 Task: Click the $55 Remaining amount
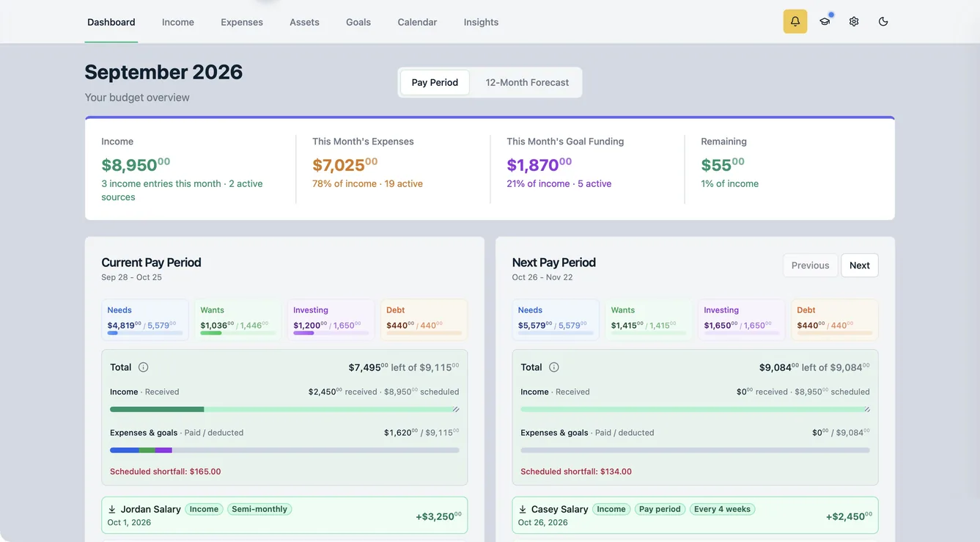pyautogui.click(x=723, y=164)
